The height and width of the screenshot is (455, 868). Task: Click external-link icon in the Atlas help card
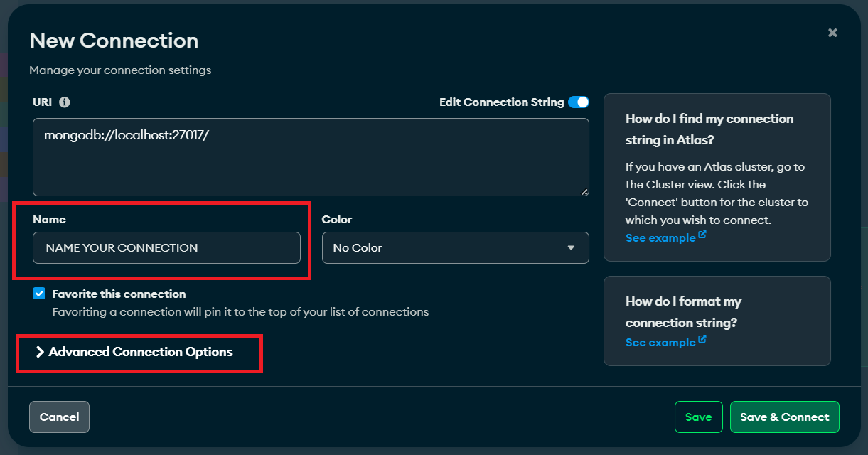click(x=702, y=235)
